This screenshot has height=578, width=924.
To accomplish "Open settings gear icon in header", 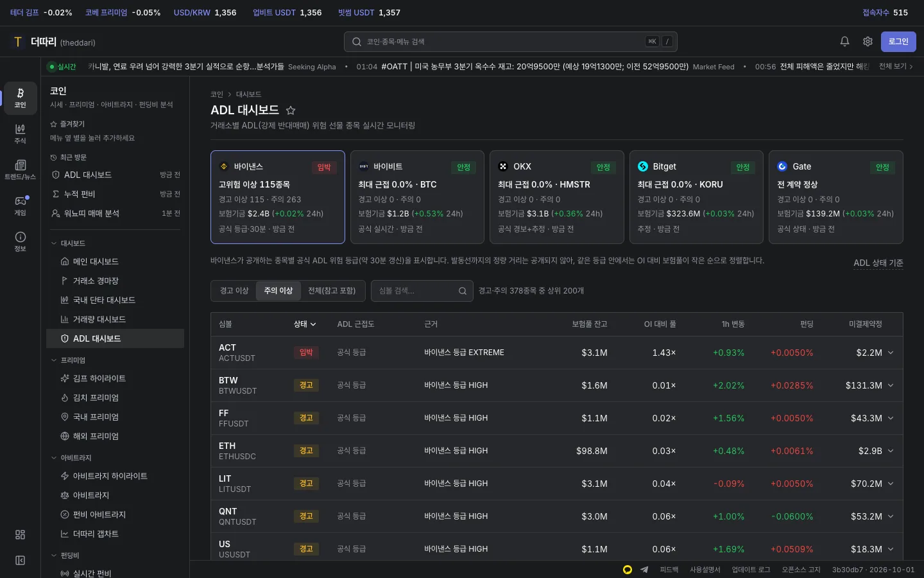I will [x=868, y=42].
